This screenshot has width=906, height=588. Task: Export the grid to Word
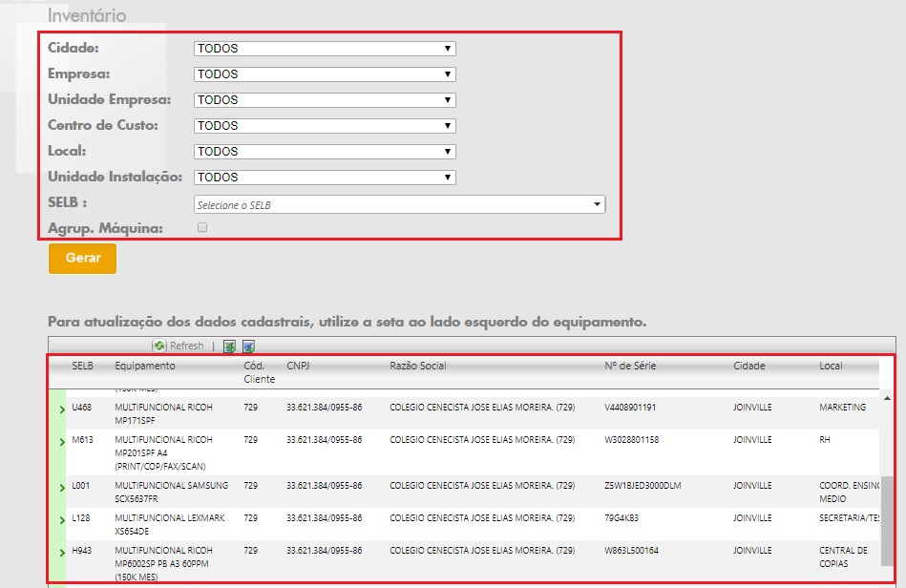(x=248, y=346)
